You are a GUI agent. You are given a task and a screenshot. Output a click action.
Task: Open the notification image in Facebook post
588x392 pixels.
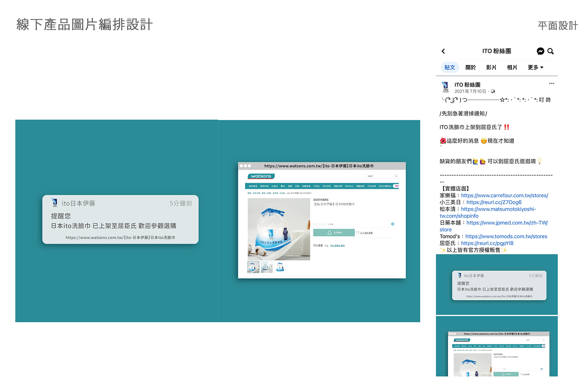pos(497,285)
